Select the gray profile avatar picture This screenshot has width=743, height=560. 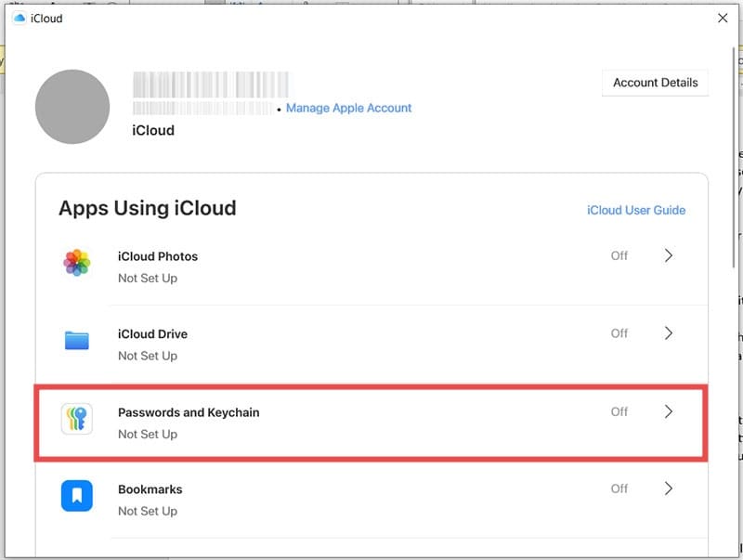click(73, 106)
